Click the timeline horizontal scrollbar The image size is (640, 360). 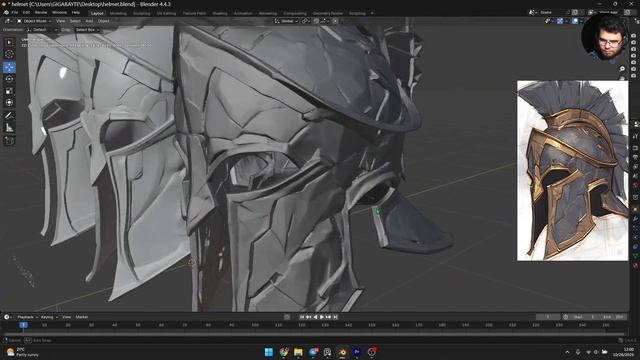[314, 334]
